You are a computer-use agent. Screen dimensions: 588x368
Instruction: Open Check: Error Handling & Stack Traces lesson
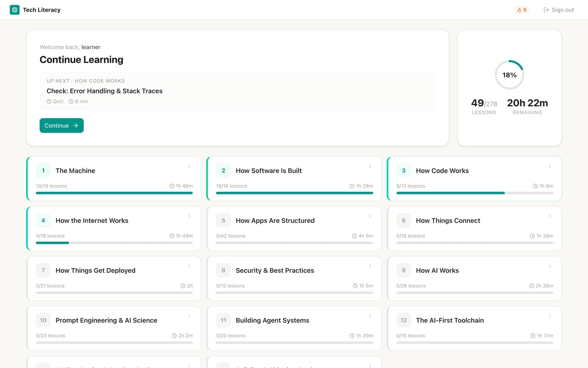(237, 91)
